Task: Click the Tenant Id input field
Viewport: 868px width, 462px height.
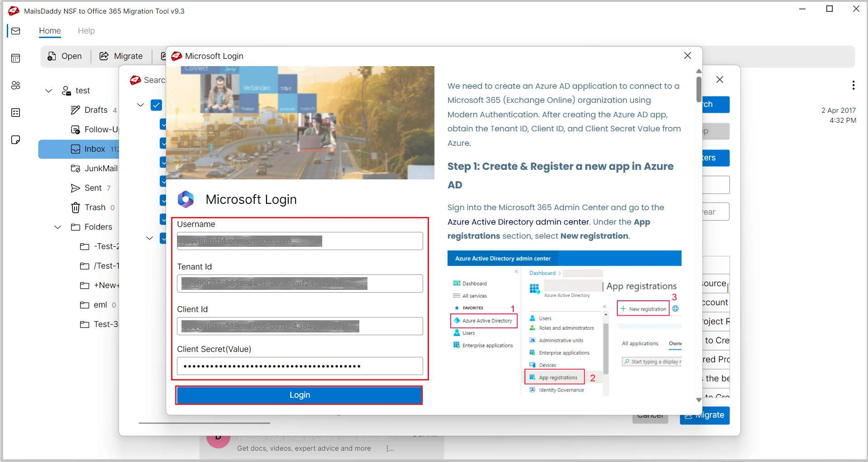Action: pos(300,284)
